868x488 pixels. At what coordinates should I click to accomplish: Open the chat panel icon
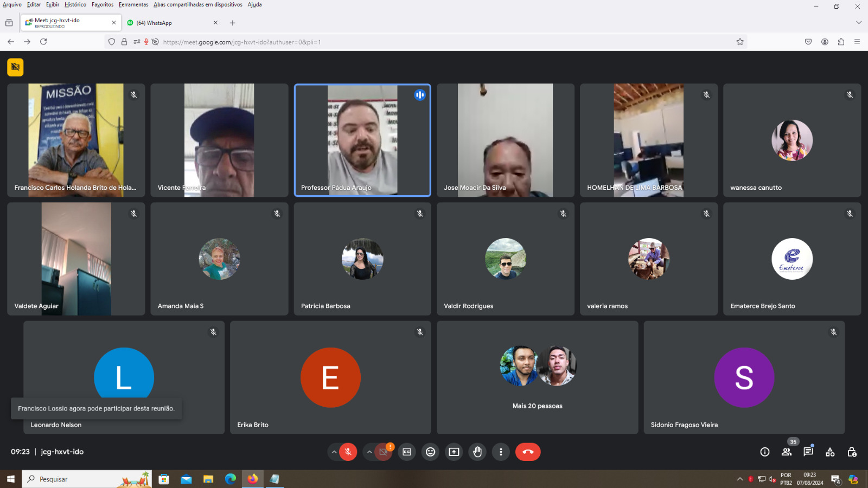click(x=808, y=452)
